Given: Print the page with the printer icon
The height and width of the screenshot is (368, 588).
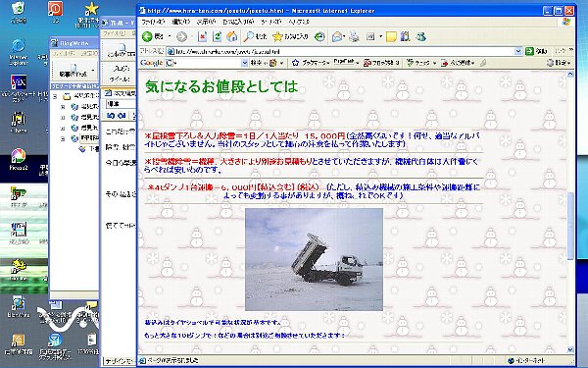Looking at the screenshot, I should coord(354,36).
